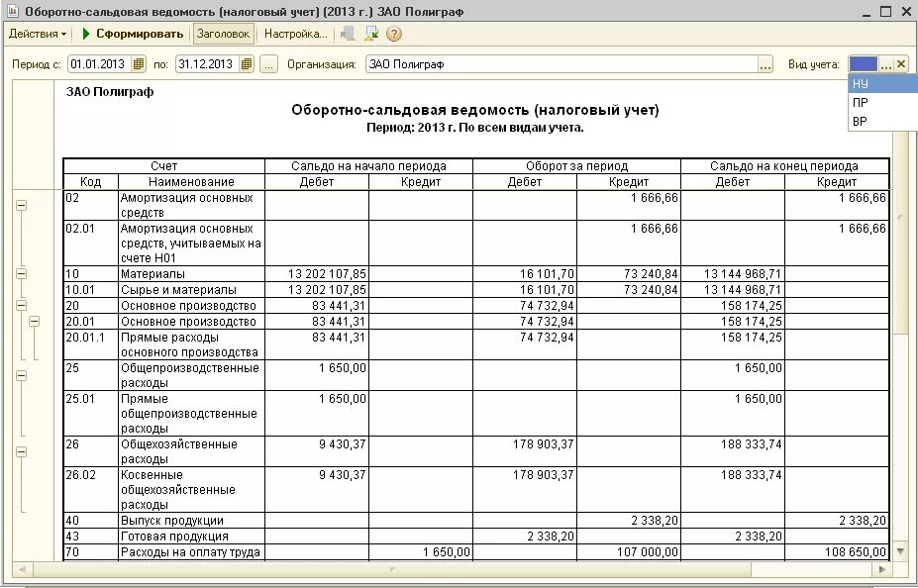The height and width of the screenshot is (588, 918).
Task: Click the account code 02.01 cell
Action: point(91,243)
